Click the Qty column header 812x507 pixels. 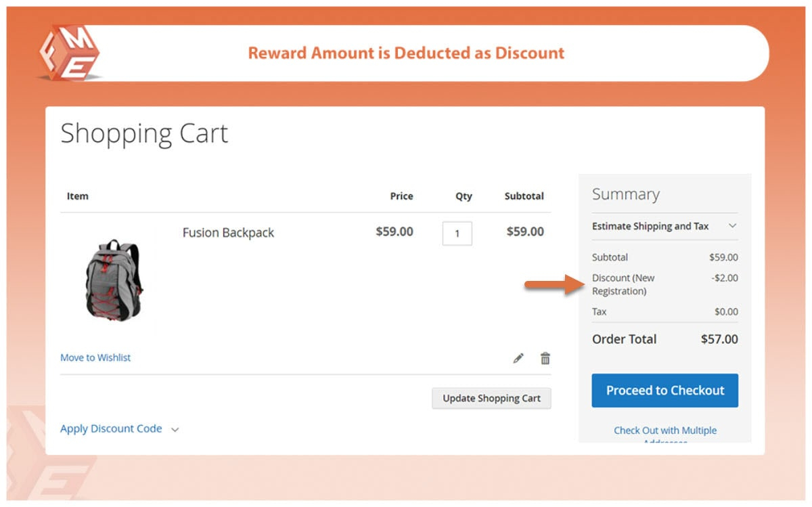[x=464, y=196]
